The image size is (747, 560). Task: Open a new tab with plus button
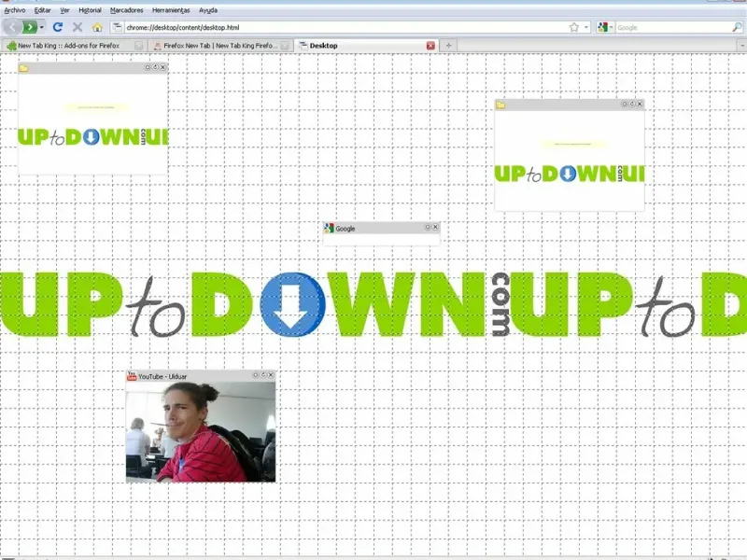(x=448, y=46)
